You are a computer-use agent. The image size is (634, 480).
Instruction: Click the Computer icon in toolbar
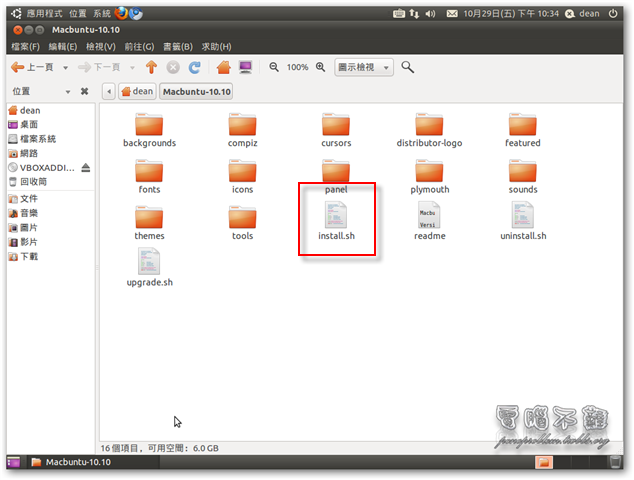[x=245, y=67]
